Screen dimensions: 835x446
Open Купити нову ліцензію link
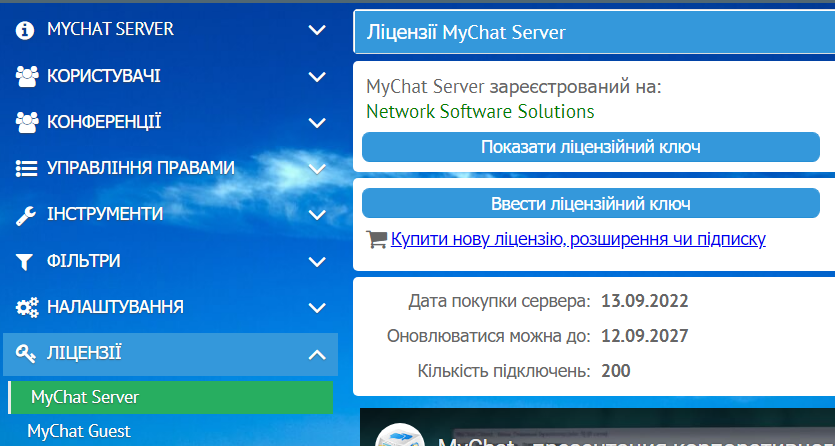tap(578, 239)
